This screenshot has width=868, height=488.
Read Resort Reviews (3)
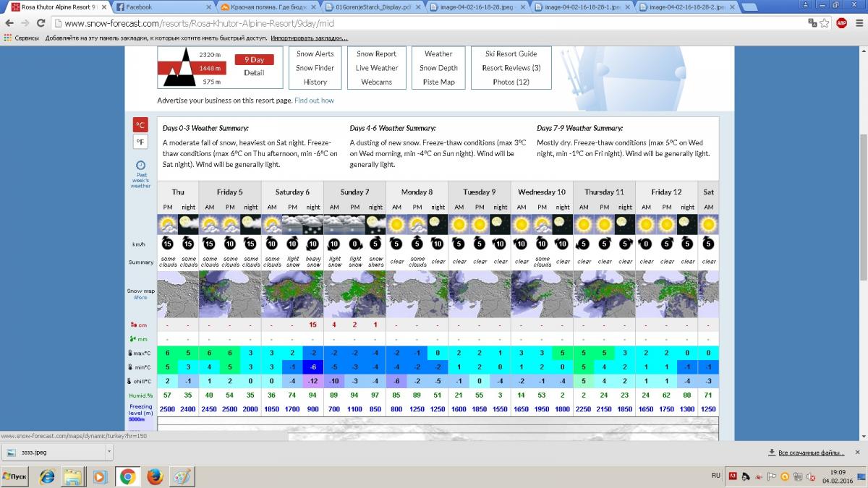tap(511, 68)
